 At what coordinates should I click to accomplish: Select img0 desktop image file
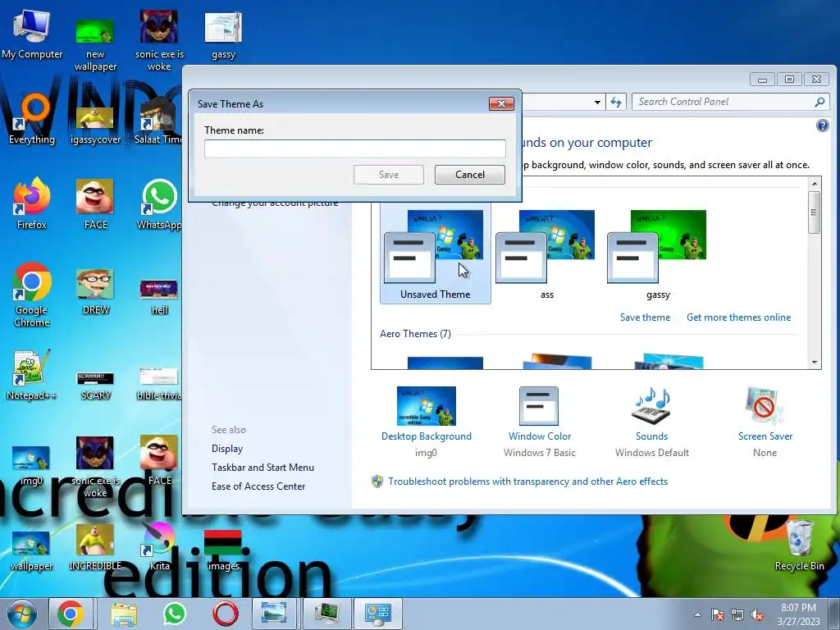coord(31,466)
